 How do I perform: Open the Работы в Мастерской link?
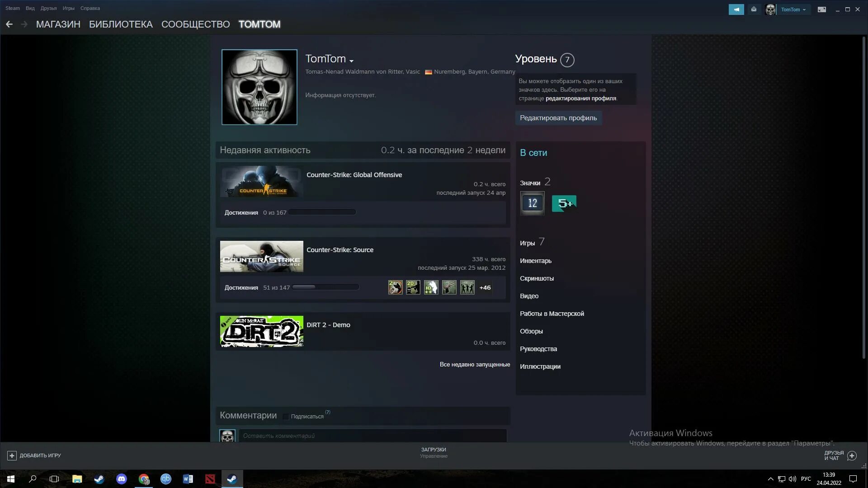click(552, 314)
